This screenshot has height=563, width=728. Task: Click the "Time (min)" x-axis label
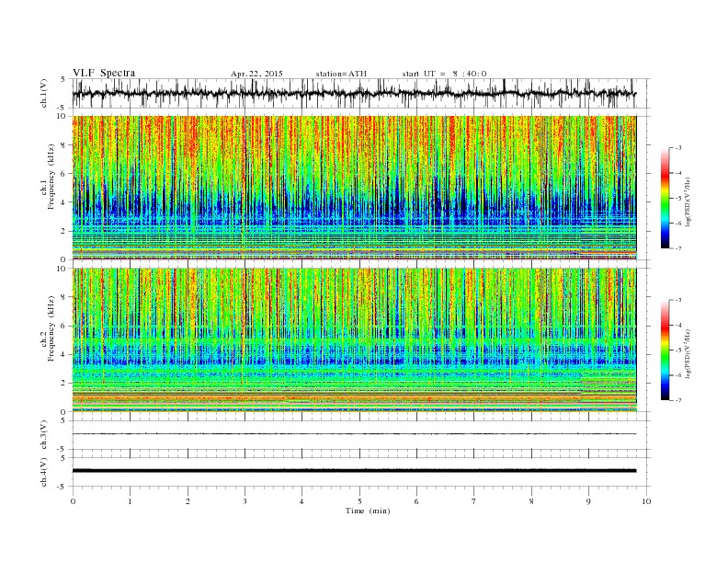coord(368,511)
